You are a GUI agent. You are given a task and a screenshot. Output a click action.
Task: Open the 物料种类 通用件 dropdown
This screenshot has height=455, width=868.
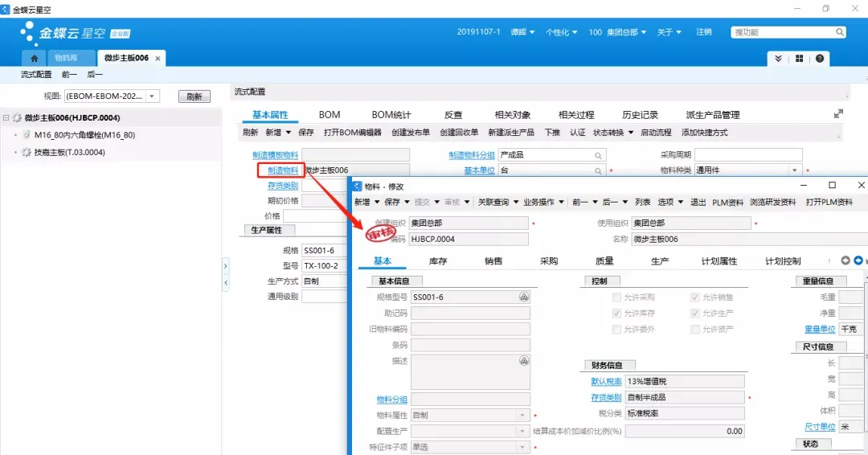click(795, 170)
